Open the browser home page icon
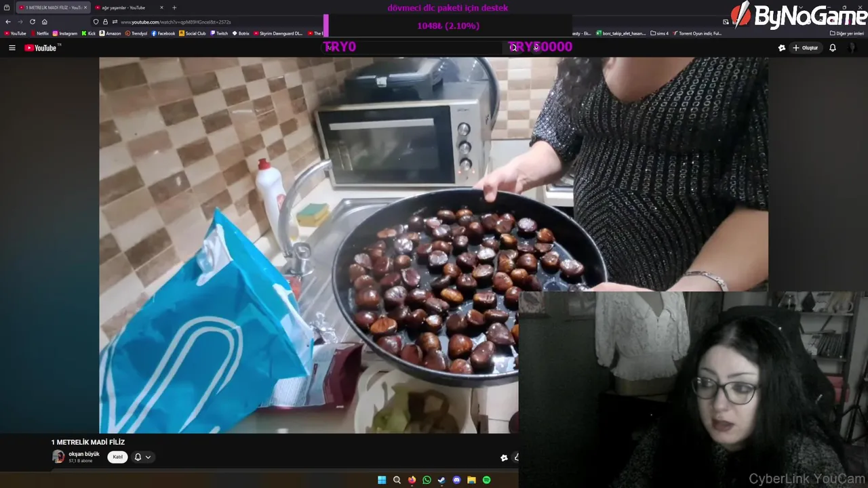Viewport: 868px width, 488px height. pyautogui.click(x=45, y=22)
